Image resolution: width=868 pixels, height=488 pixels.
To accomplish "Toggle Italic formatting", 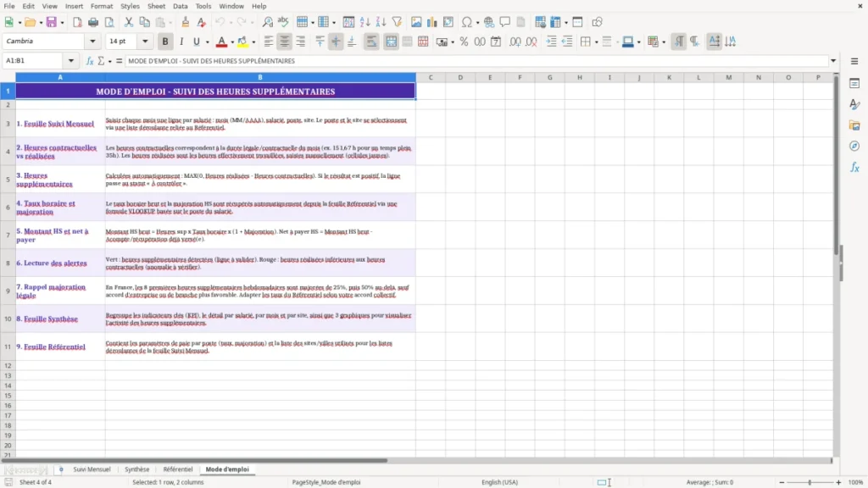I will tap(181, 42).
